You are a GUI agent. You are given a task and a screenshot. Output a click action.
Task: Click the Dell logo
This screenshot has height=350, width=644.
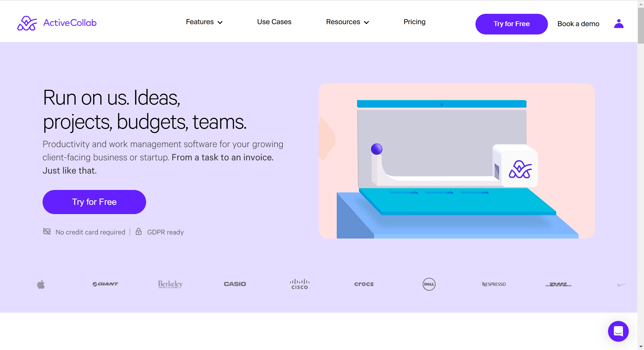(x=429, y=284)
